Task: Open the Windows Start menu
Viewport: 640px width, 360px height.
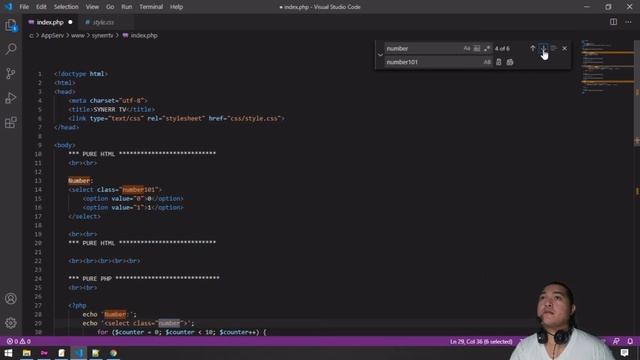Action: (x=8, y=353)
